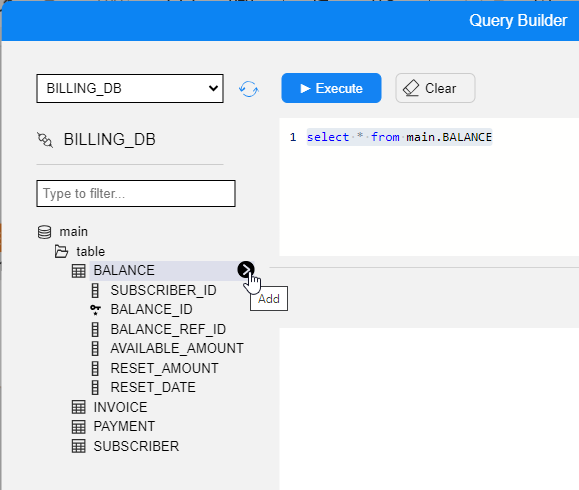This screenshot has width=579, height=490.
Task: Select the AVAILABLE_AMOUNT column
Action: pyautogui.click(x=177, y=348)
